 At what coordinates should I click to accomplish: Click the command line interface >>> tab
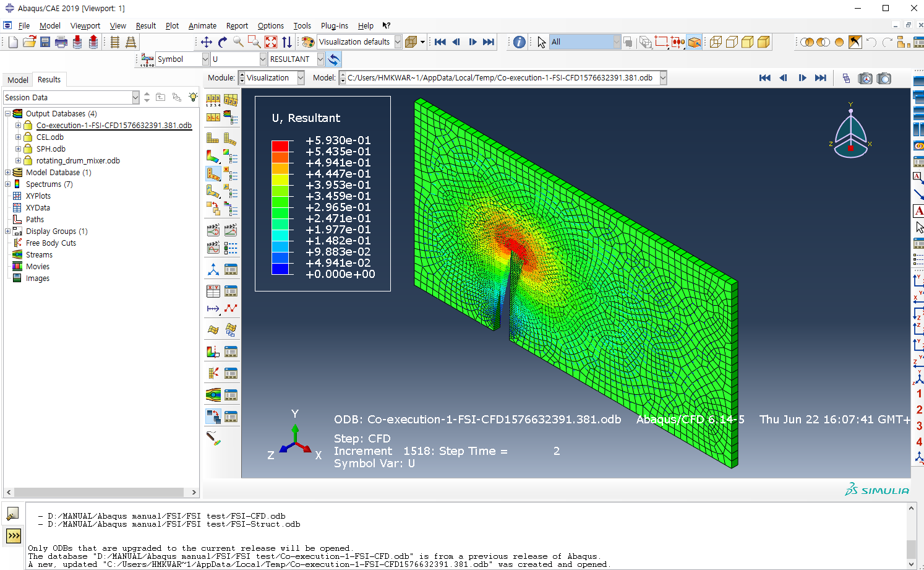(13, 536)
